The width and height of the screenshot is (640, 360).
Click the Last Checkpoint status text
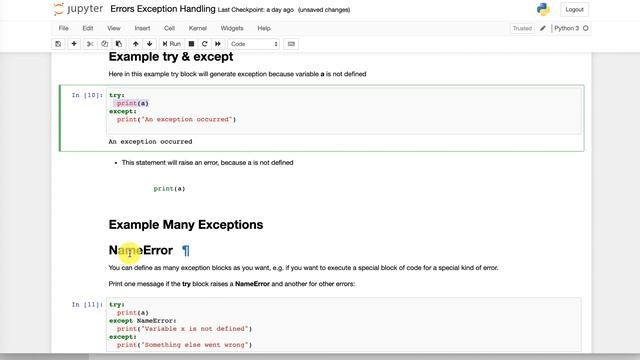tap(256, 10)
